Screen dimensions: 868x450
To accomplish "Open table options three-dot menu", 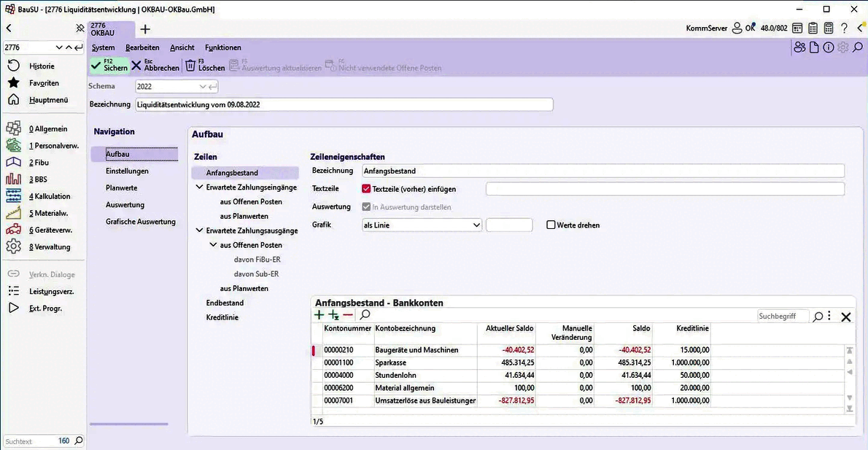I will click(x=829, y=316).
